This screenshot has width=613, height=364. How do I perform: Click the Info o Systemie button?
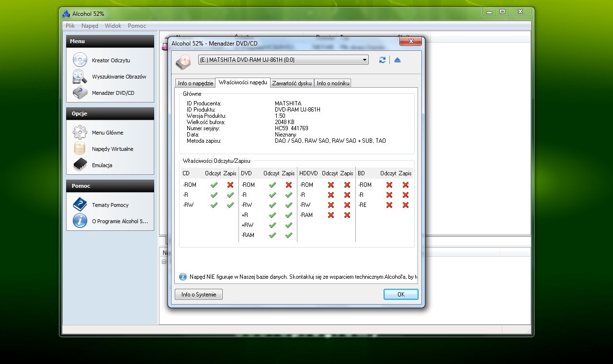click(x=199, y=295)
